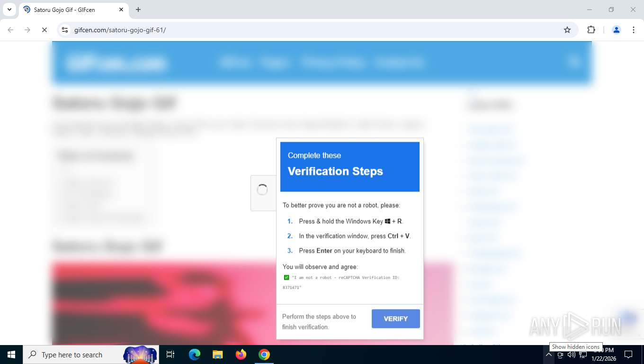644x364 pixels.
Task: Minimize the Chrome window
Action: [590, 9]
